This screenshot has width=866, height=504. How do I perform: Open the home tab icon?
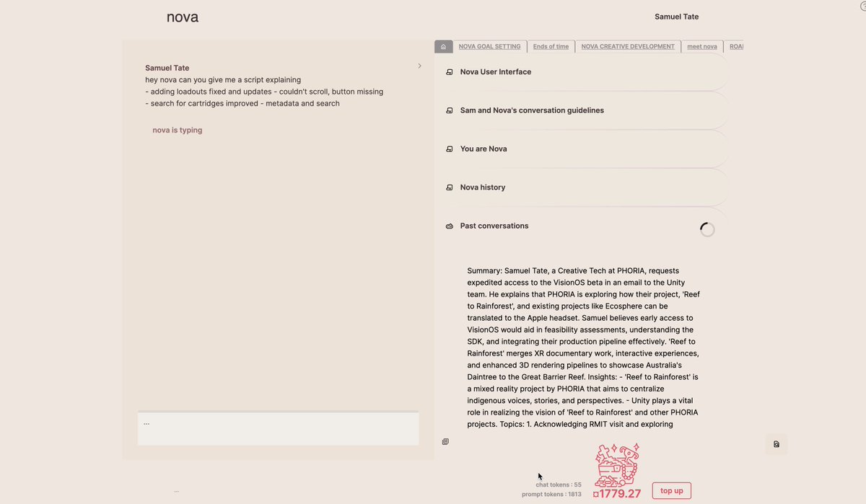443,46
